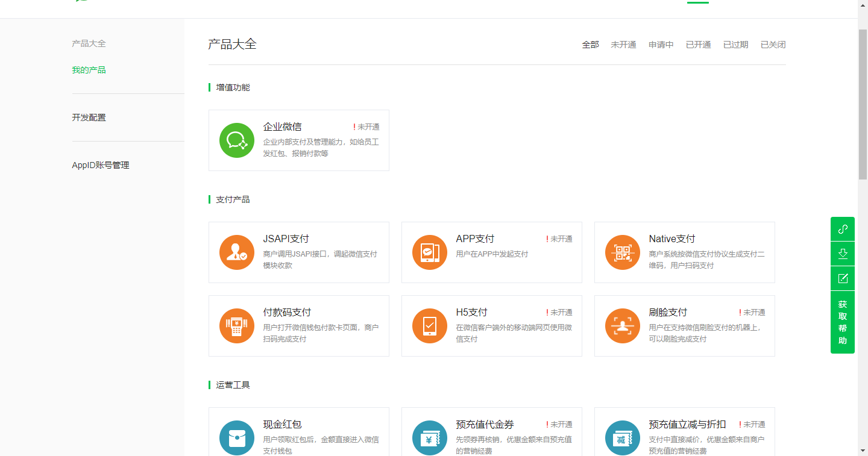The width and height of the screenshot is (868, 456).
Task: Click the link icon in floating sidebar
Action: coord(843,229)
